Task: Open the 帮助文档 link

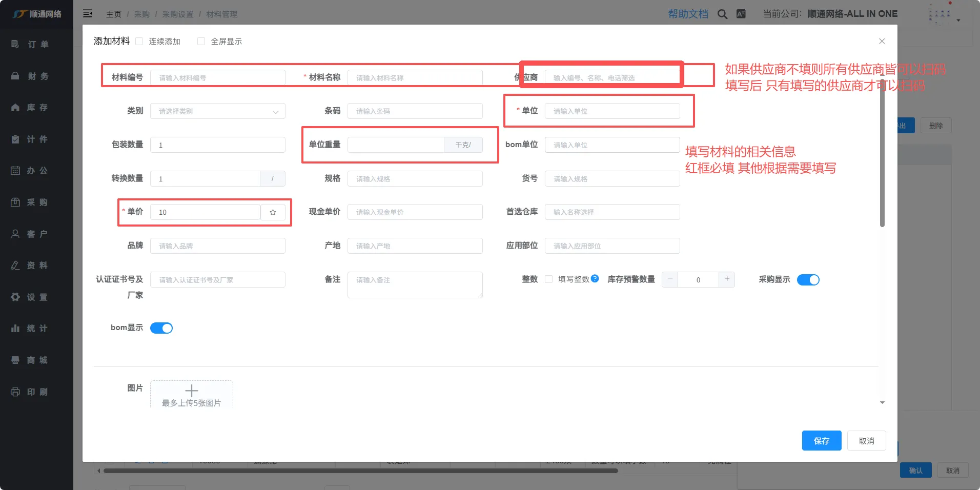Action: [x=688, y=14]
